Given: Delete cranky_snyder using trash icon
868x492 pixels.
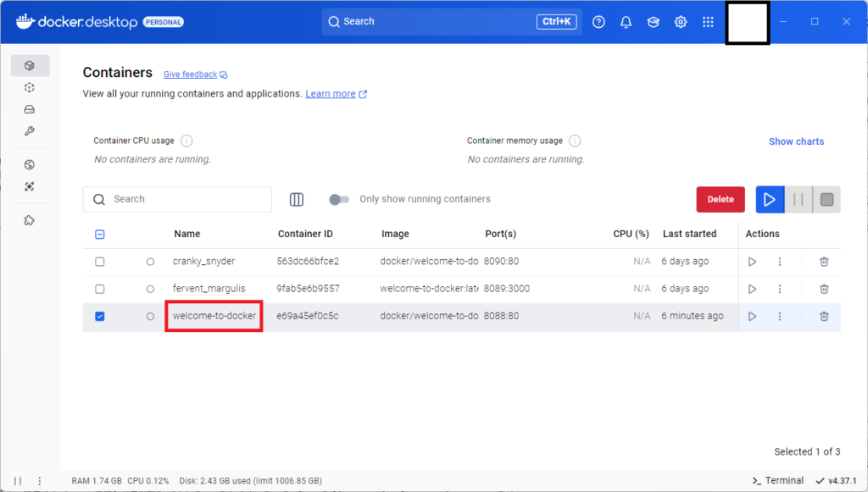Looking at the screenshot, I should [x=824, y=262].
